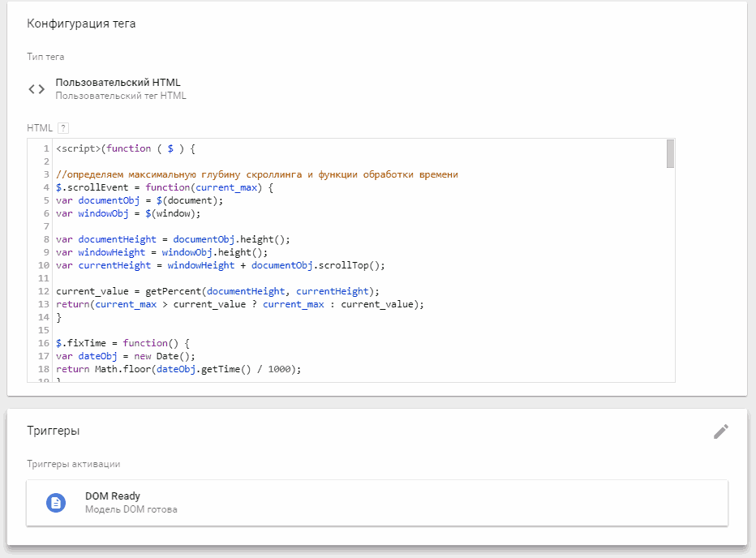Click the Триггеры активации label
This screenshot has width=756, height=558.
point(73,464)
